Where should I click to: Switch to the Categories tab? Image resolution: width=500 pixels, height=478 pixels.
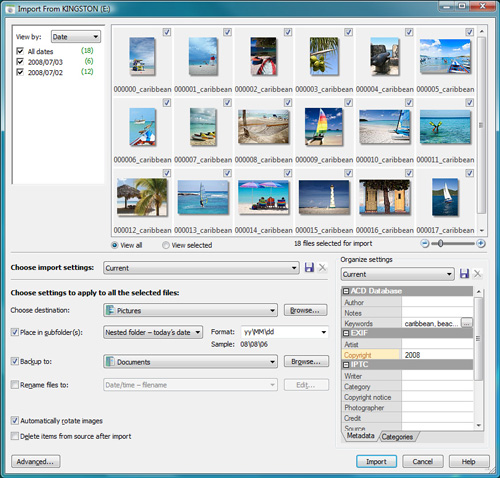(x=397, y=436)
